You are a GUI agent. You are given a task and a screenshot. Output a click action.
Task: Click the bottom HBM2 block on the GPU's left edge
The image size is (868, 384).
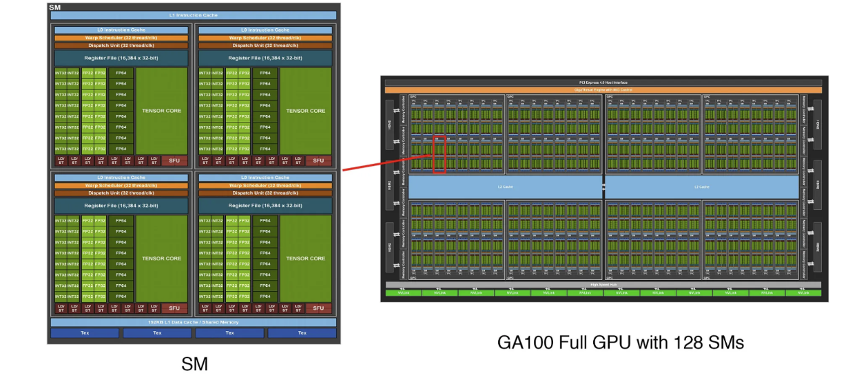(x=389, y=247)
